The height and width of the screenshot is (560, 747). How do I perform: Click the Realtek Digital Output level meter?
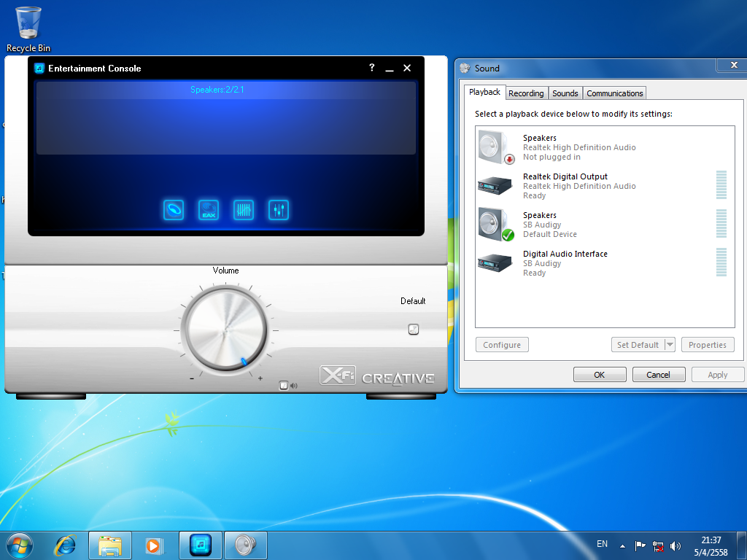tap(721, 184)
